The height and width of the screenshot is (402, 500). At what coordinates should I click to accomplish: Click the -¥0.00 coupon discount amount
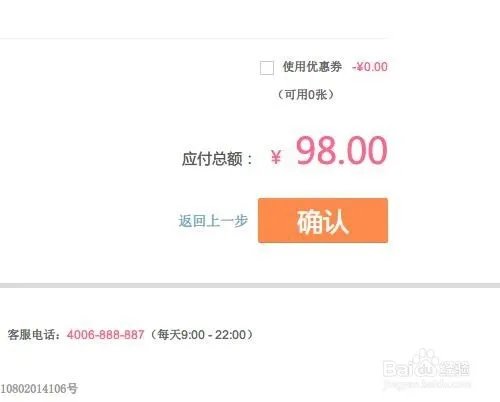click(370, 67)
